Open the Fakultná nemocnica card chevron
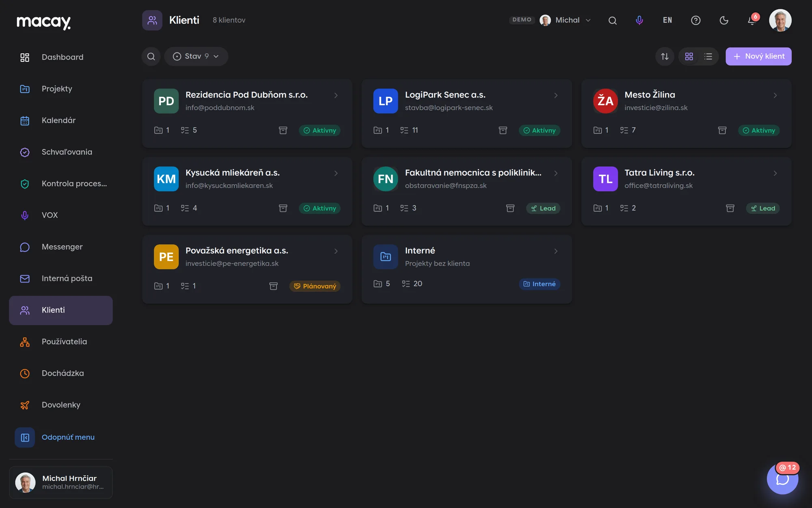The width and height of the screenshot is (812, 508). pyautogui.click(x=556, y=174)
